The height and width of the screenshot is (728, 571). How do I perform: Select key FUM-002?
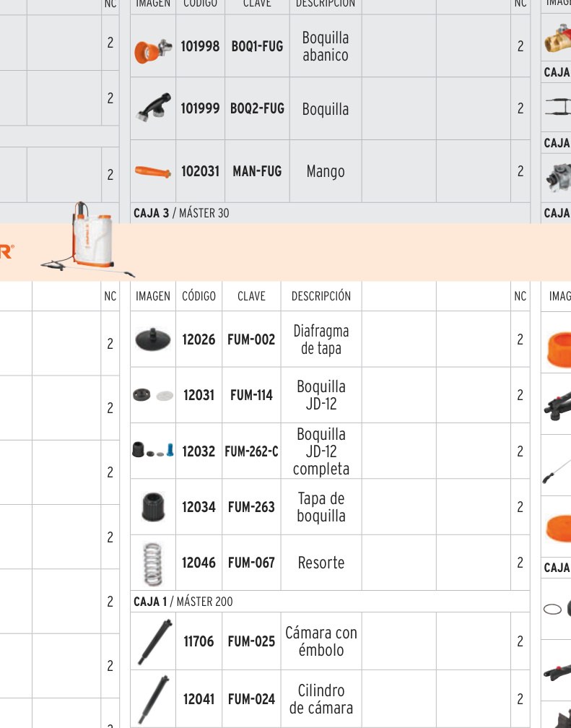(251, 339)
